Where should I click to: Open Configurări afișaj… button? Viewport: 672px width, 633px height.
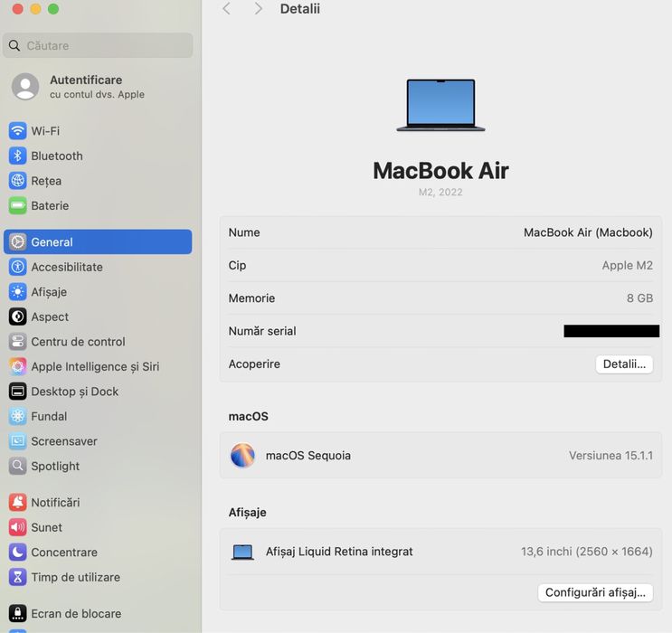(595, 592)
